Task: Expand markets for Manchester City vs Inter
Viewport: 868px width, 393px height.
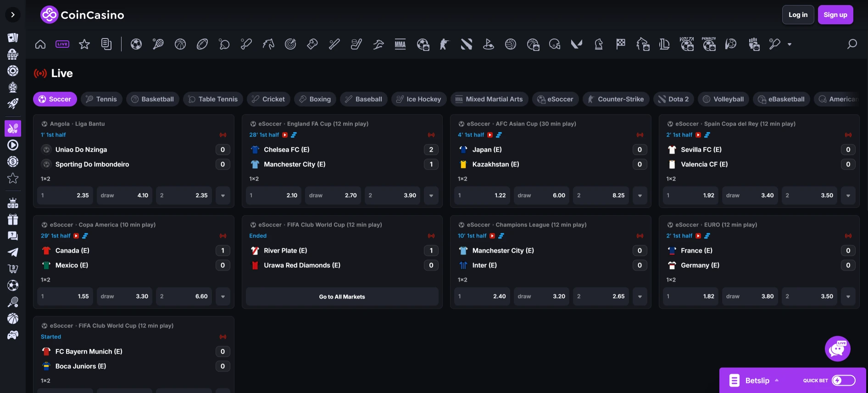Action: [x=640, y=296]
